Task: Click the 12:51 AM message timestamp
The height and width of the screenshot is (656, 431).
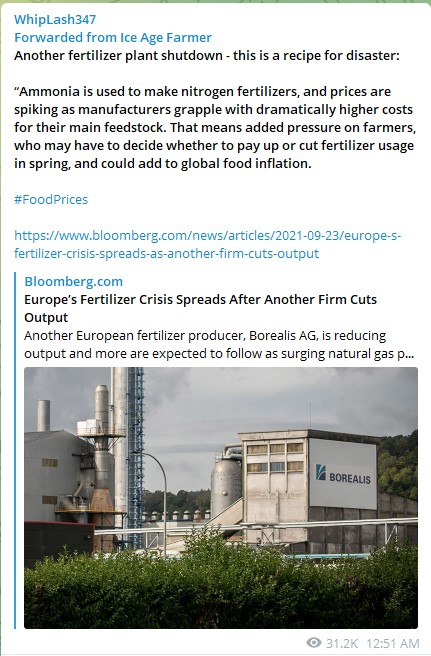Action: coord(393,643)
